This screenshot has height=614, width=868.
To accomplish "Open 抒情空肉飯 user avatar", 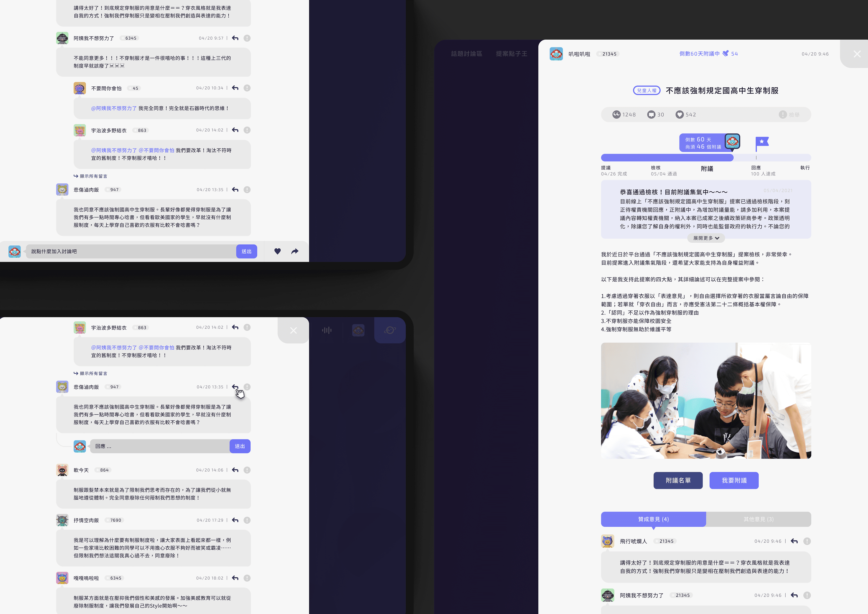I will click(62, 520).
